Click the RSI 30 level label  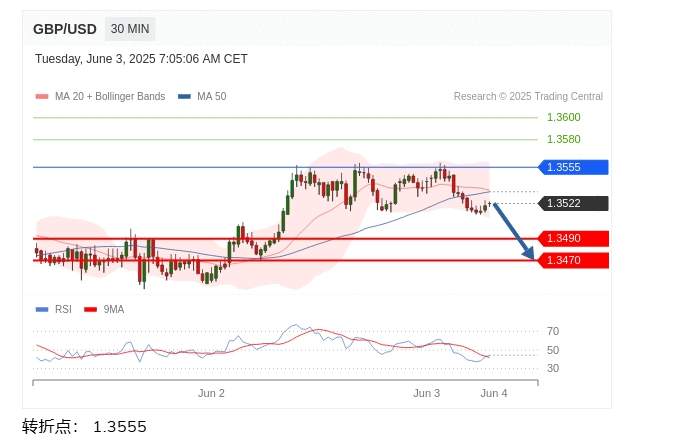(x=553, y=368)
